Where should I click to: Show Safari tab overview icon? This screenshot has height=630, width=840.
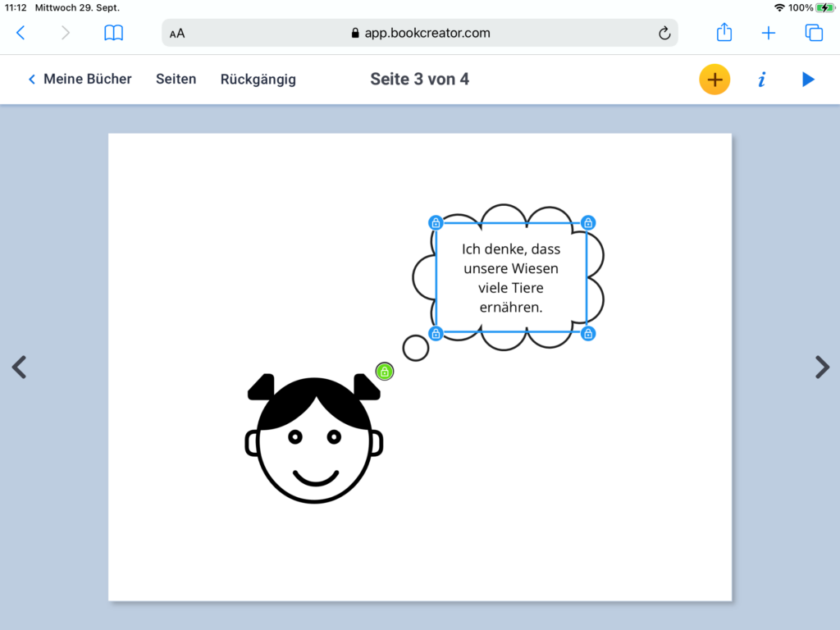click(814, 33)
